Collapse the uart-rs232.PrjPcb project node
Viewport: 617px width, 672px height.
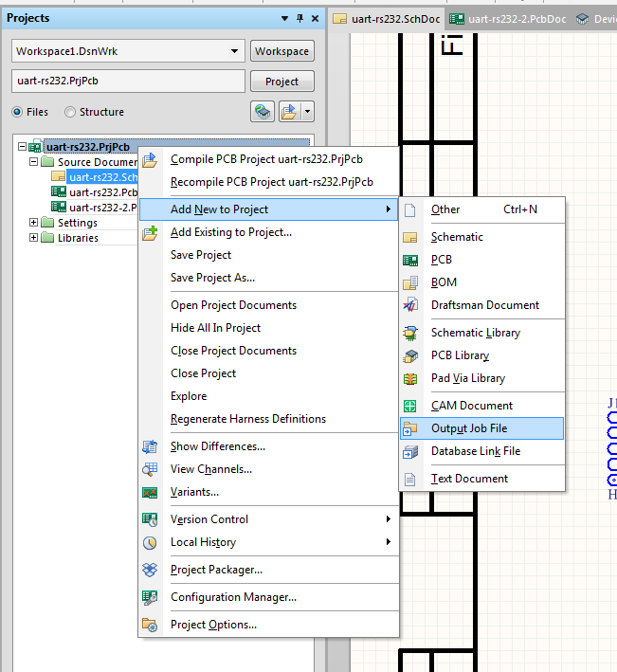(23, 147)
